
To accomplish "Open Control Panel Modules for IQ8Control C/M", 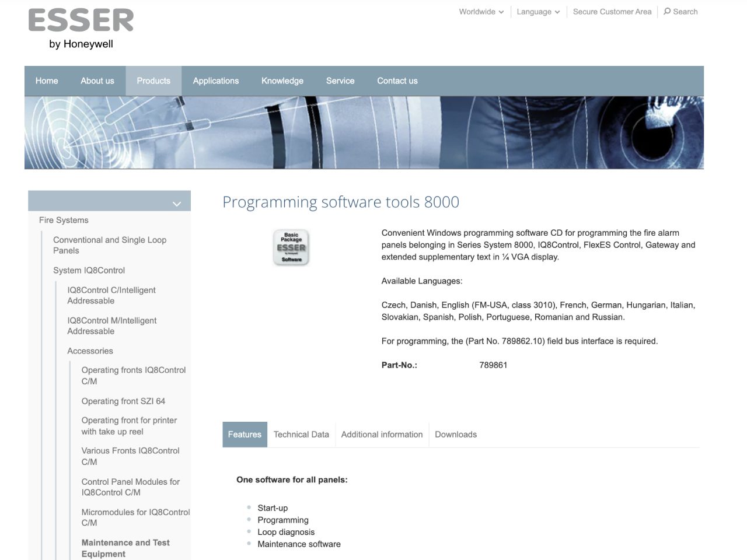I will 130,487.
